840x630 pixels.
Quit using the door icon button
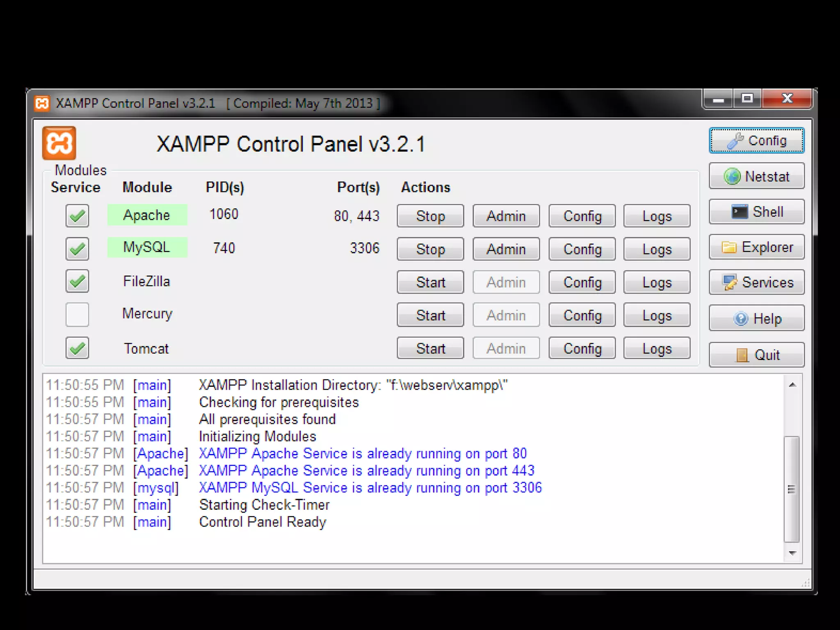pos(756,355)
